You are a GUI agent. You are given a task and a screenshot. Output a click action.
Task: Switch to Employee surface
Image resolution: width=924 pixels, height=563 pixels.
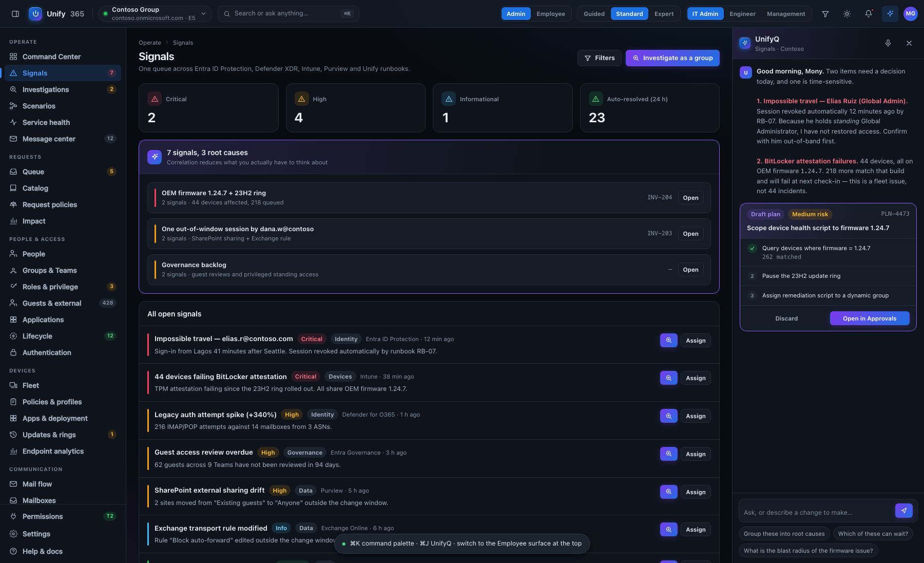[551, 14]
